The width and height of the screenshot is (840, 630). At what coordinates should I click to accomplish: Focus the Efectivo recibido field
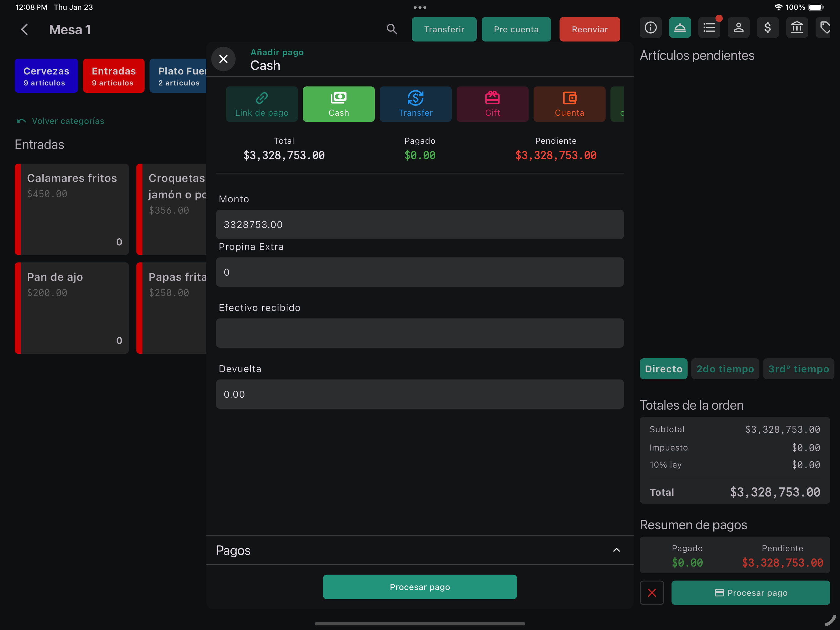click(x=420, y=333)
